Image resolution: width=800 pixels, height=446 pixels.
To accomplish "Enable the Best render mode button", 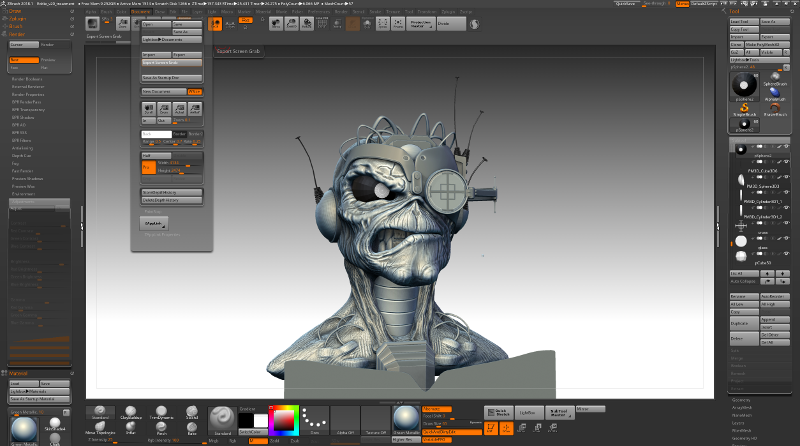I will pyautogui.click(x=24, y=60).
